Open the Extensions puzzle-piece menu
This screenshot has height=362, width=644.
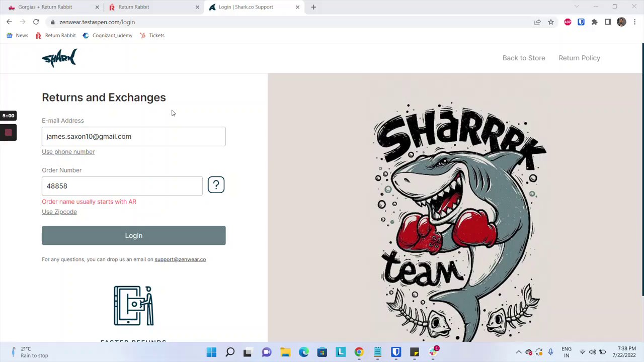[594, 22]
